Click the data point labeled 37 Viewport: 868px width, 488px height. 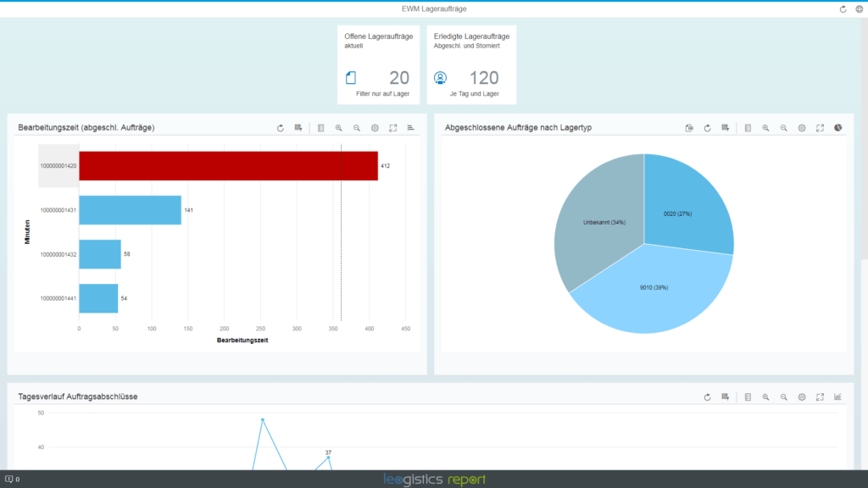[328, 457]
